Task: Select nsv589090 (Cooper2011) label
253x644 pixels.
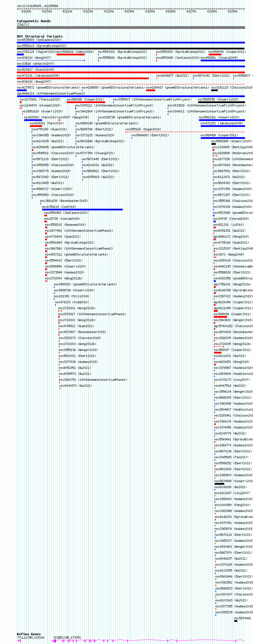Action: 227,52
